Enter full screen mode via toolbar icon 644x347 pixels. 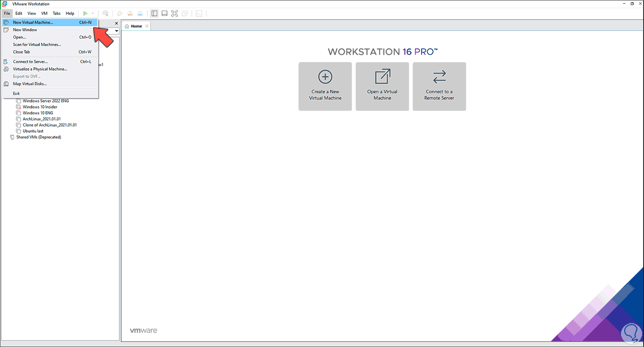point(174,13)
